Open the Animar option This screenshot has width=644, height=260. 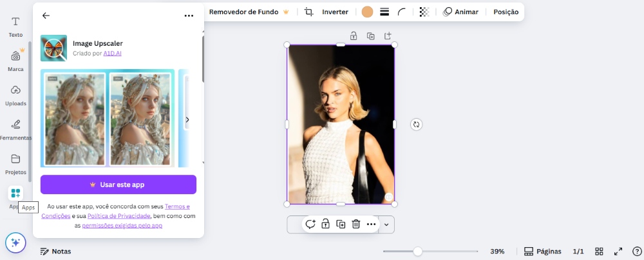coord(460,12)
